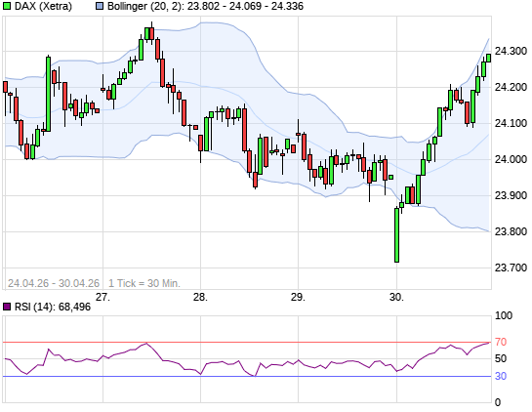Click the 24.300 price axis label
The image size is (532, 412).
coord(511,51)
